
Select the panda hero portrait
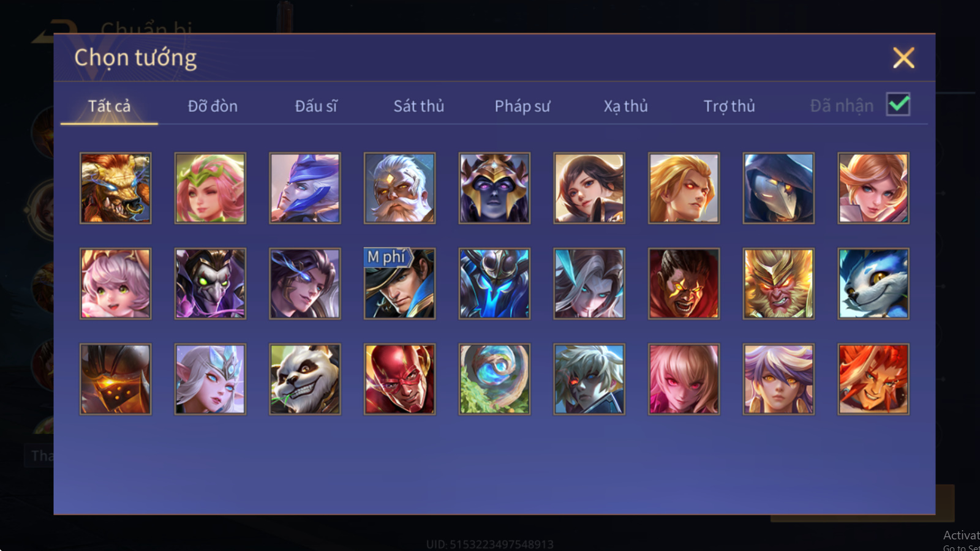tap(305, 379)
